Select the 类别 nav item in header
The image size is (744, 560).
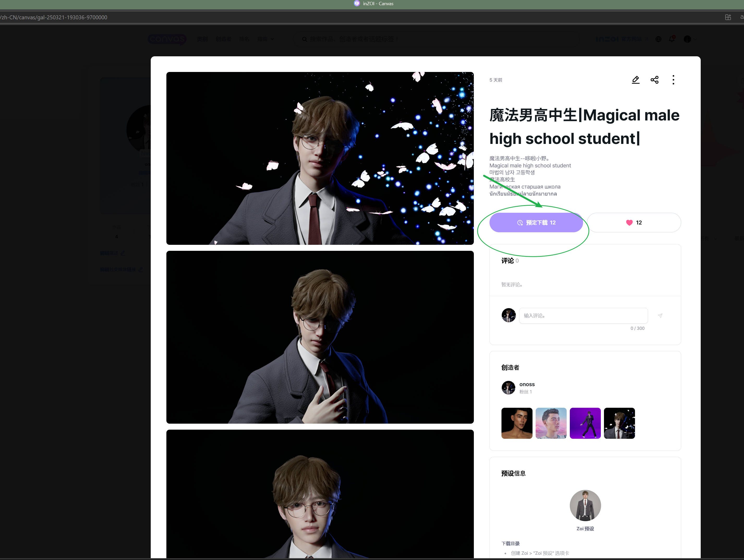coord(202,39)
